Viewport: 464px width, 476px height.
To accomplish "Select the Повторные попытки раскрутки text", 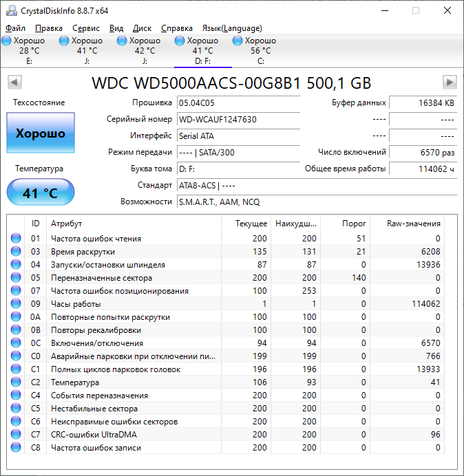I will click(110, 317).
